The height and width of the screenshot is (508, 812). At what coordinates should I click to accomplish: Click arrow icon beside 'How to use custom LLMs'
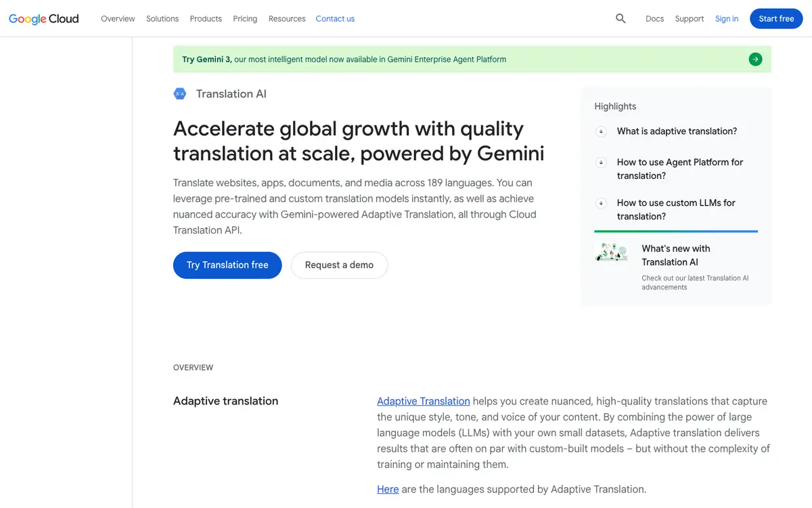coord(601,203)
